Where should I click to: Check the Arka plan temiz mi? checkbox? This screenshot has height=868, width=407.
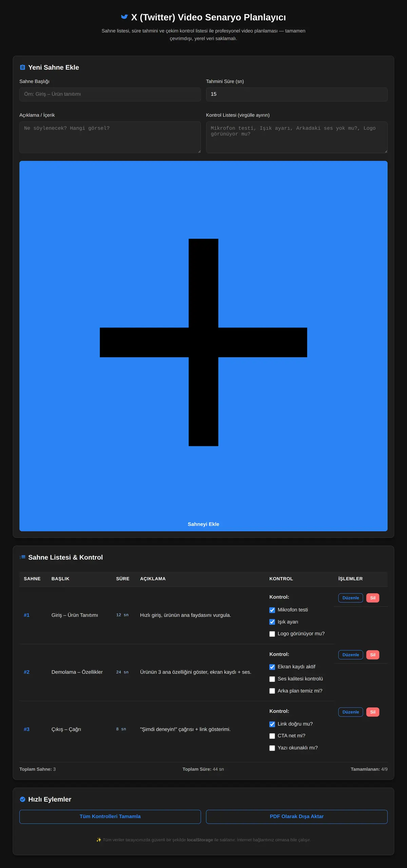272,691
